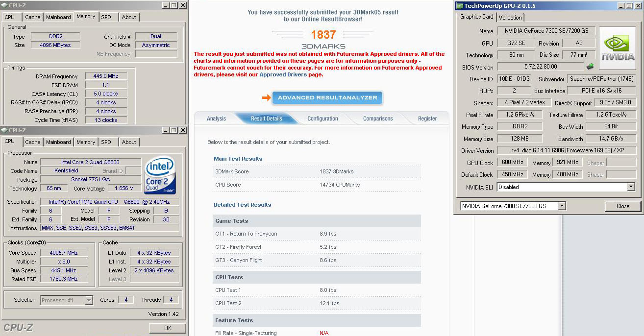Click the Specification field Q6600 @ 2.40GHz
644x336 pixels.
click(x=109, y=202)
